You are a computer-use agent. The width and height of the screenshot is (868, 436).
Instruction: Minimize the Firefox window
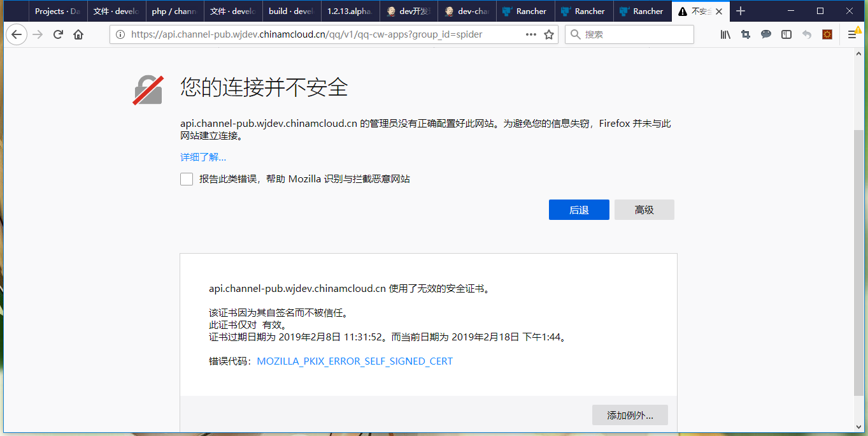point(791,11)
